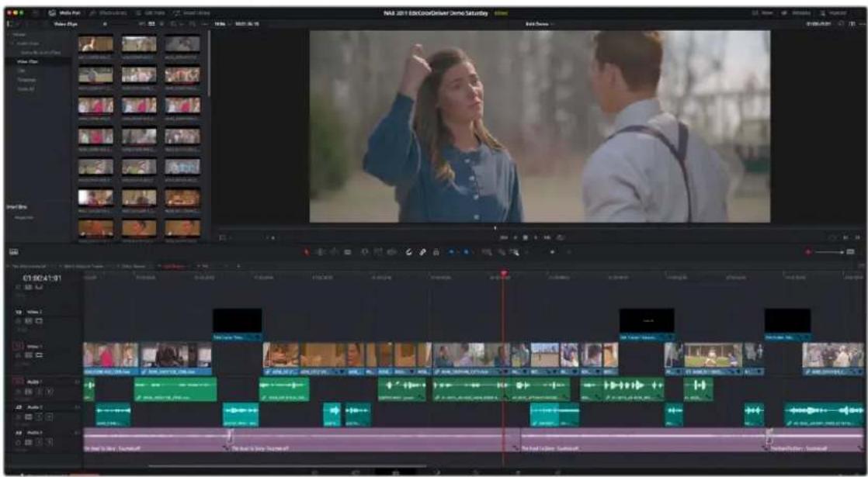Select the first black title clip on Video 2

tap(238, 324)
